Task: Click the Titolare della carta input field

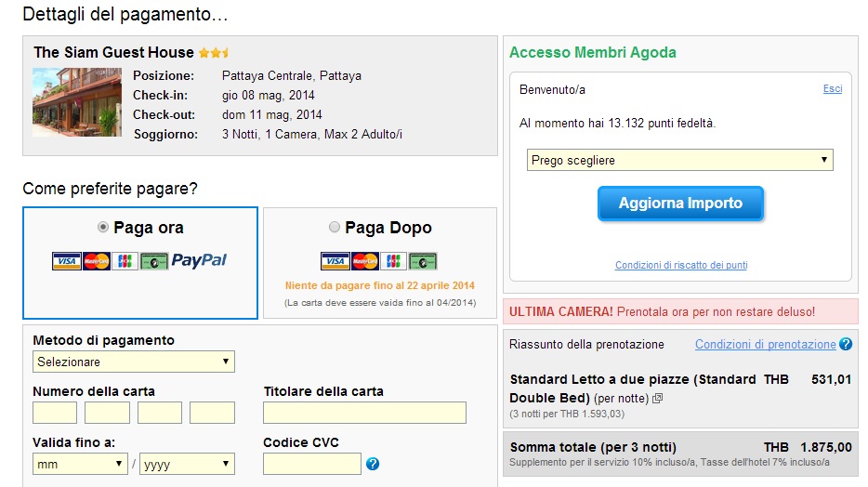Action: (364, 413)
